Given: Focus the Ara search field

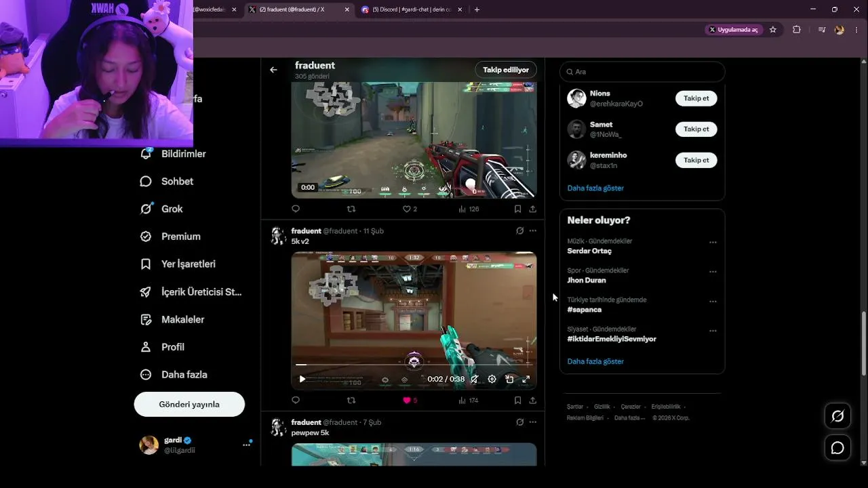Looking at the screenshot, I should (x=642, y=72).
